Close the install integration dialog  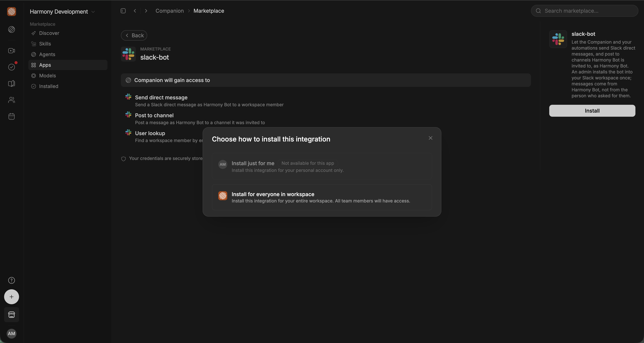pos(431,138)
